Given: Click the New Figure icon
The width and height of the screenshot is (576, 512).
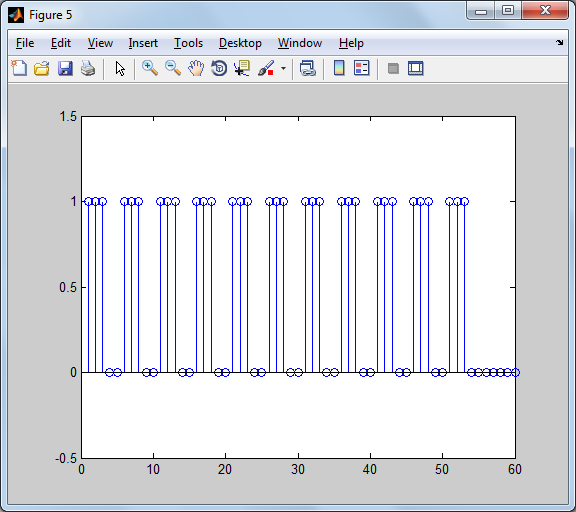Looking at the screenshot, I should [19, 68].
